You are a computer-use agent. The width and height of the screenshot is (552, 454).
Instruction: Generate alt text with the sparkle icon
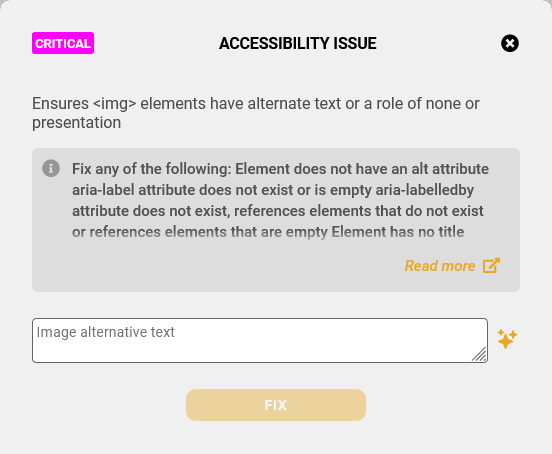coord(507,339)
